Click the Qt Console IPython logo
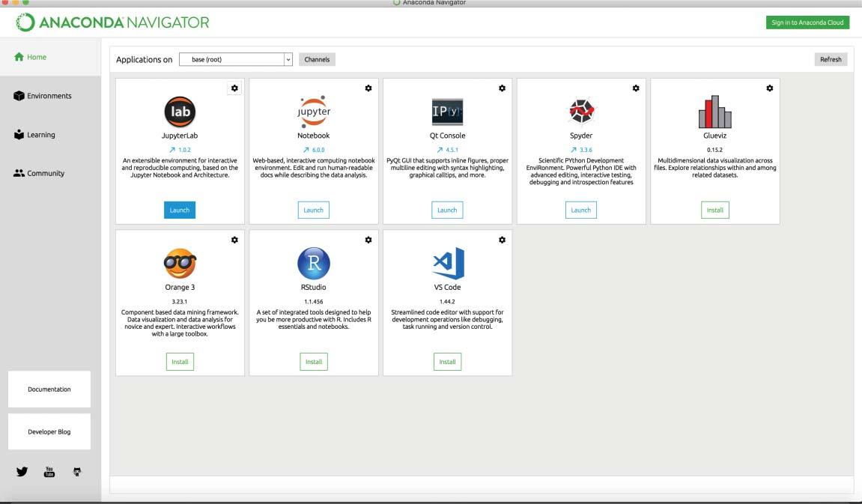The width and height of the screenshot is (862, 504). point(448,112)
